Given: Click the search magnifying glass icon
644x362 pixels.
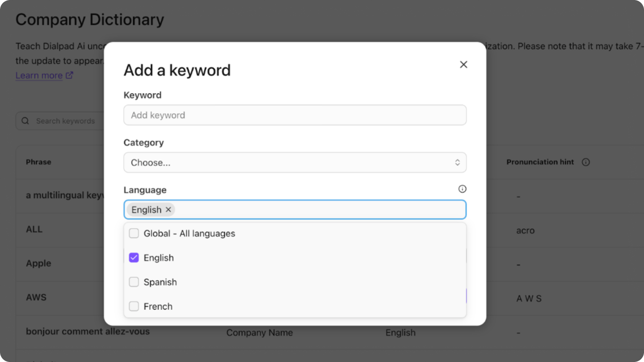Looking at the screenshot, I should 25,121.
